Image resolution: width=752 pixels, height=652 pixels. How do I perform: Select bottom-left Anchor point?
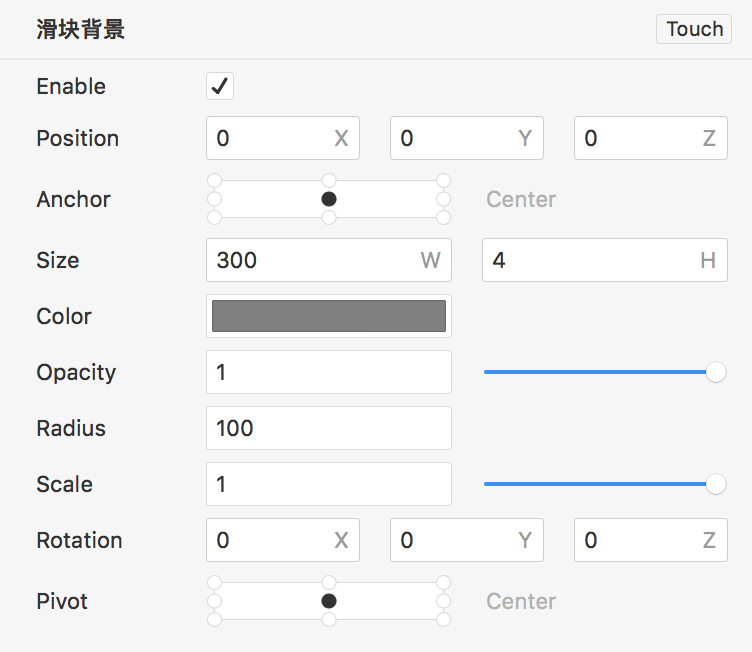[214, 217]
